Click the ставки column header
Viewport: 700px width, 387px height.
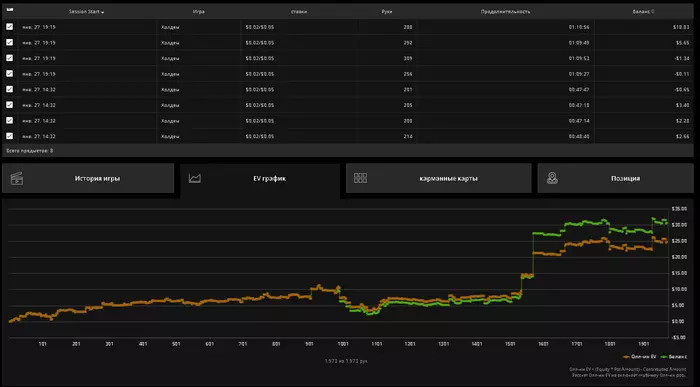299,12
